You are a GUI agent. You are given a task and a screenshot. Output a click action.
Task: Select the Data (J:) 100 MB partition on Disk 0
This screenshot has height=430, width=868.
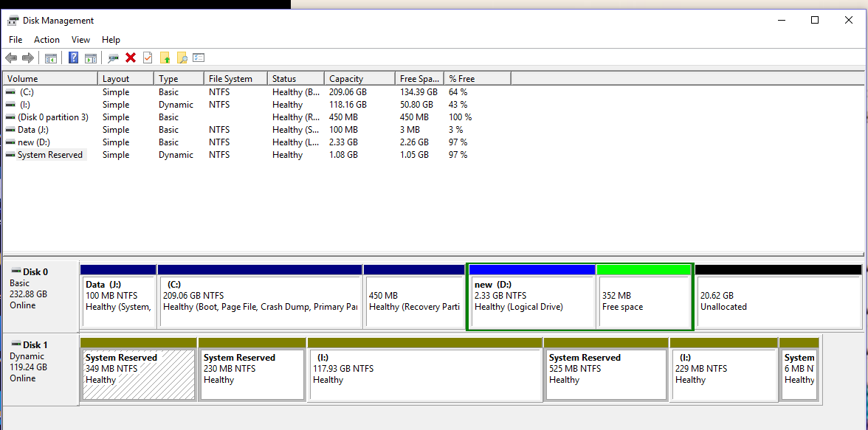(118, 297)
